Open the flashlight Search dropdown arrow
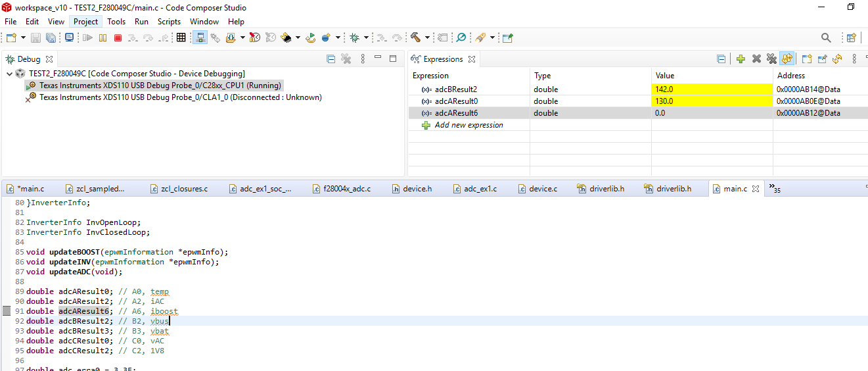The height and width of the screenshot is (371, 868). click(x=492, y=37)
